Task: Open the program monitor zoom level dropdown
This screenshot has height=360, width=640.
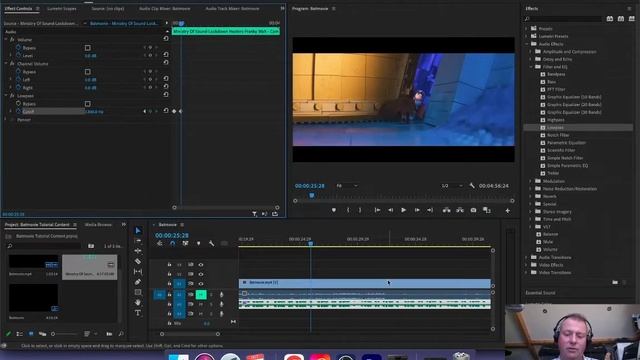Action: tap(347, 186)
